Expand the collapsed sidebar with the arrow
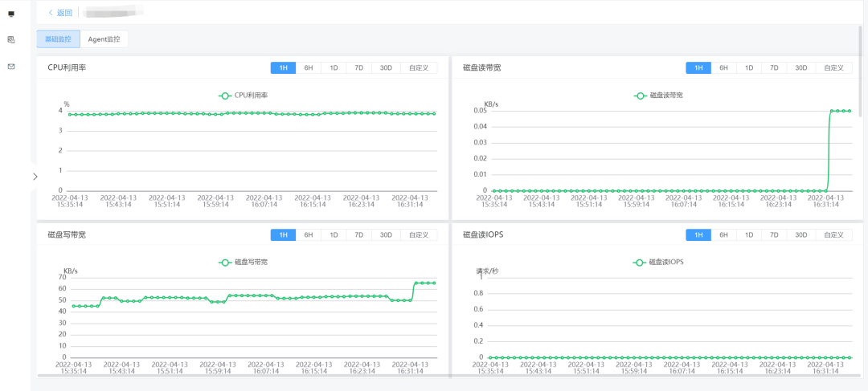 pyautogui.click(x=35, y=177)
